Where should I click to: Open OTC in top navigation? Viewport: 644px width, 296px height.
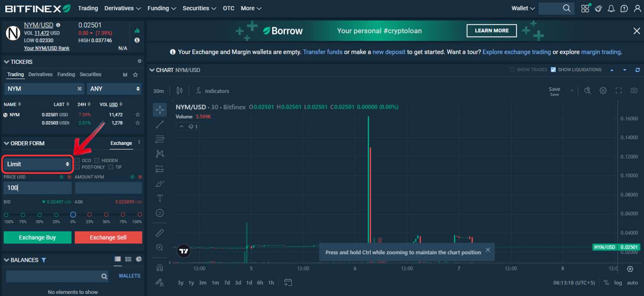coord(229,8)
